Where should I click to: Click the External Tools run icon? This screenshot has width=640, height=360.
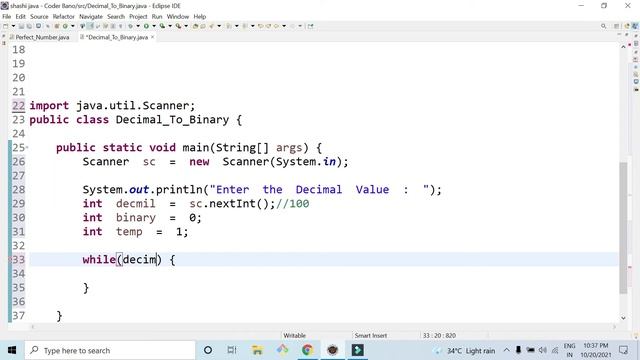click(x=178, y=26)
